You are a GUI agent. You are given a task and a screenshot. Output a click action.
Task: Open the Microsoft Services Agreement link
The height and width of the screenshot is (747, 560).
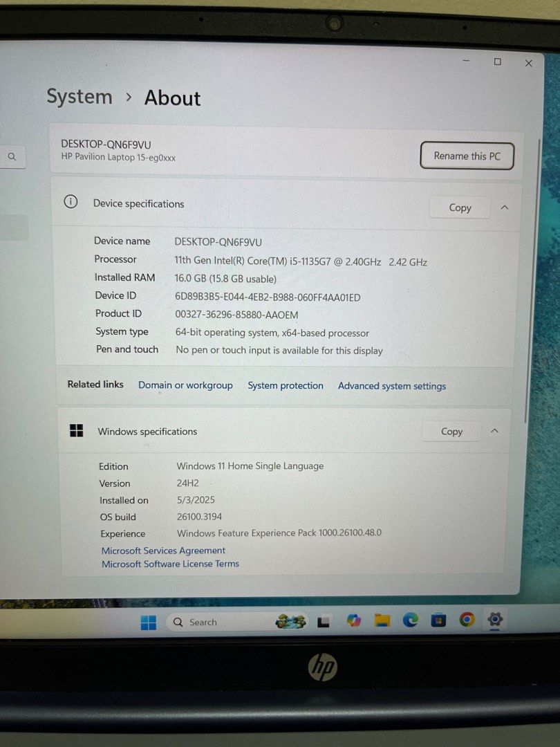click(163, 550)
